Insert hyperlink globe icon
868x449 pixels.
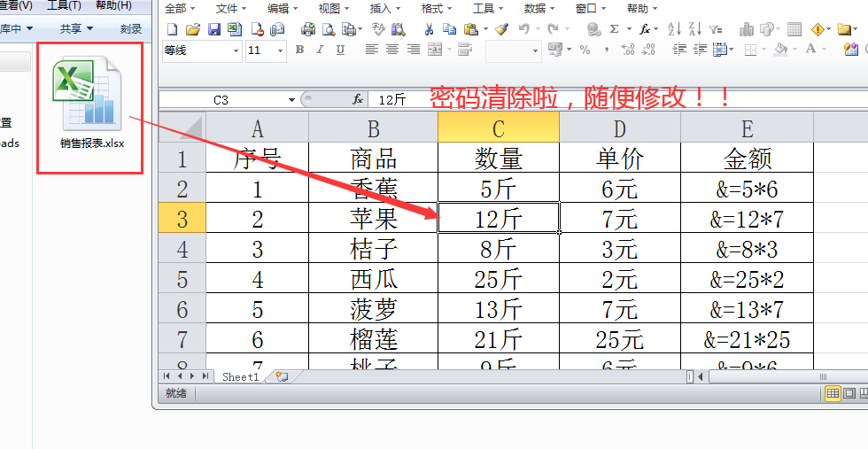tap(593, 29)
